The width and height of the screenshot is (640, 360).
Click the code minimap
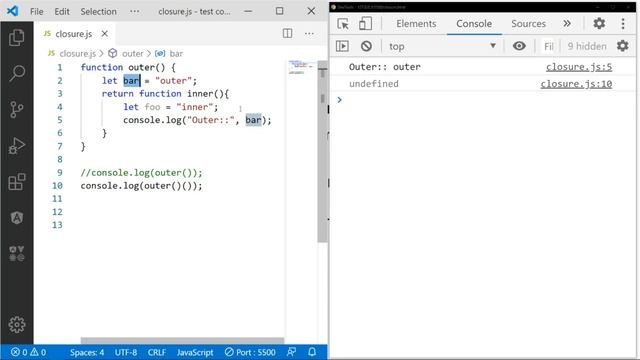[x=301, y=67]
